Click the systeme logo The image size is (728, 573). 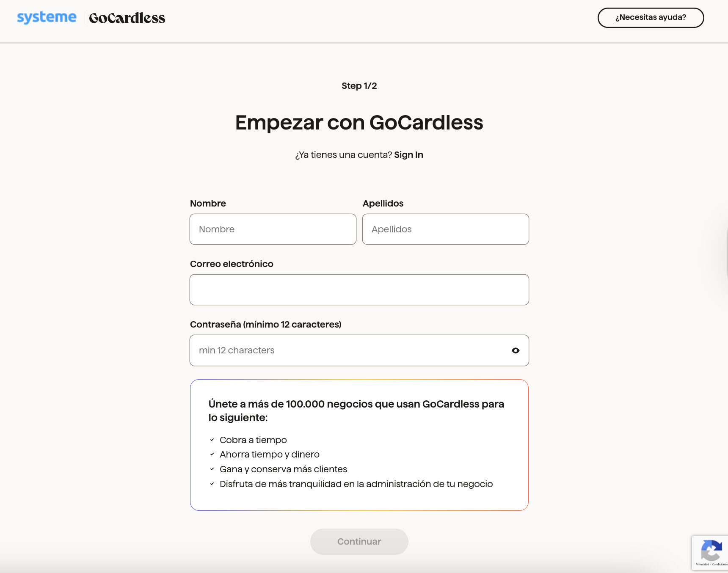[47, 17]
